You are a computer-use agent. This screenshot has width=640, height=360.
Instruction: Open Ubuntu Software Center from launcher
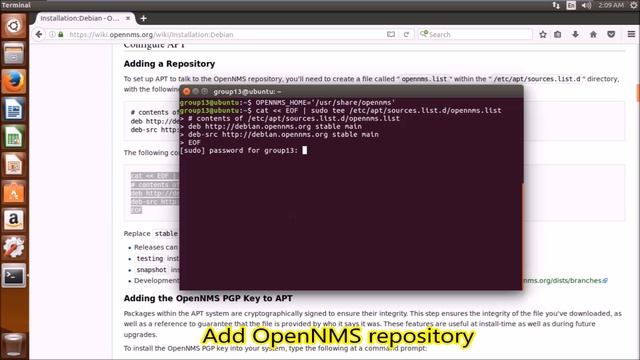(x=13, y=192)
